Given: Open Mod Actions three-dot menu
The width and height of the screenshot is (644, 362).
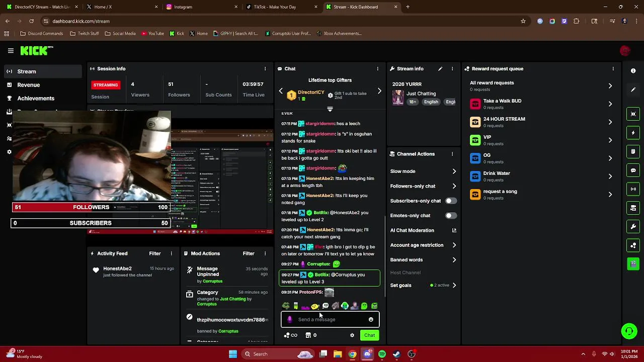Looking at the screenshot, I should (265, 253).
